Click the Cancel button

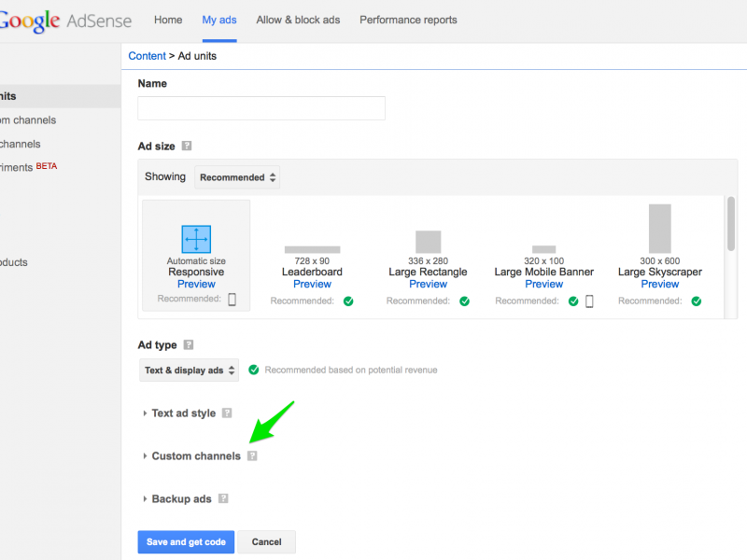click(x=266, y=542)
